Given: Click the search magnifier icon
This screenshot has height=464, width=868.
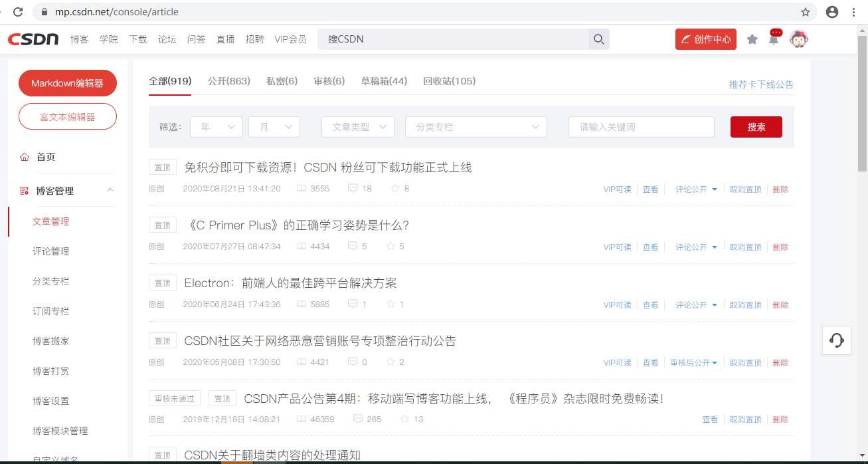Looking at the screenshot, I should [598, 39].
